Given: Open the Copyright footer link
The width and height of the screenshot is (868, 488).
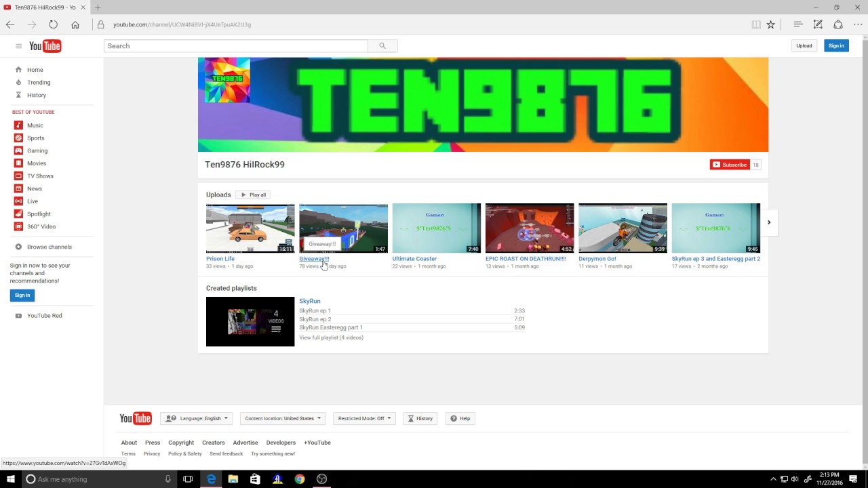Looking at the screenshot, I should coord(181,443).
